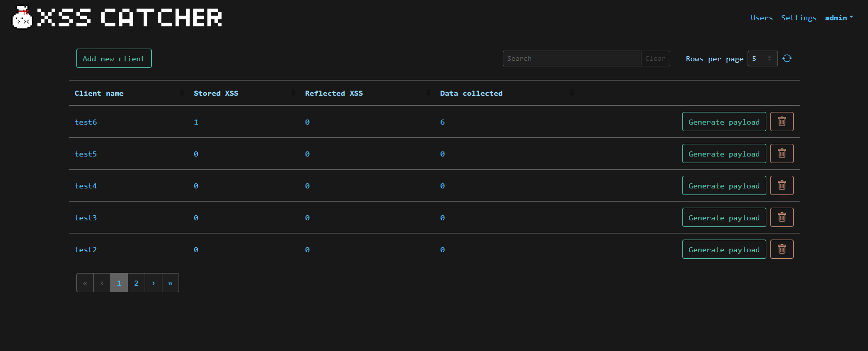The image size is (868, 351).
Task: Go to next page of pagination
Action: [153, 283]
